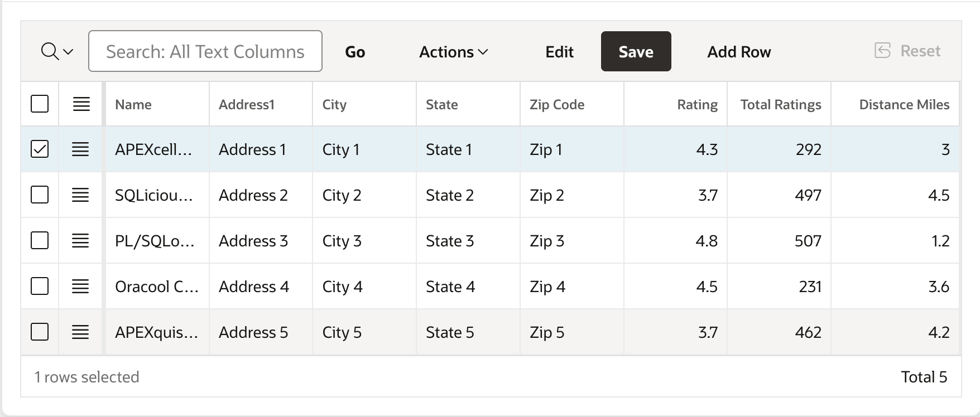Click the Zip 5 cell
Screen dimensions: 980x417
coord(572,332)
